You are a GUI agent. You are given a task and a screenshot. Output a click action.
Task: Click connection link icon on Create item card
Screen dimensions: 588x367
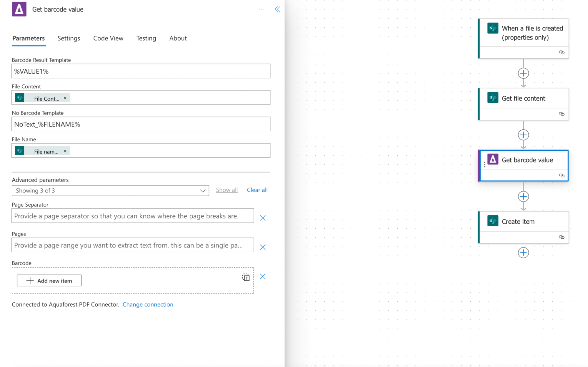coord(561,237)
